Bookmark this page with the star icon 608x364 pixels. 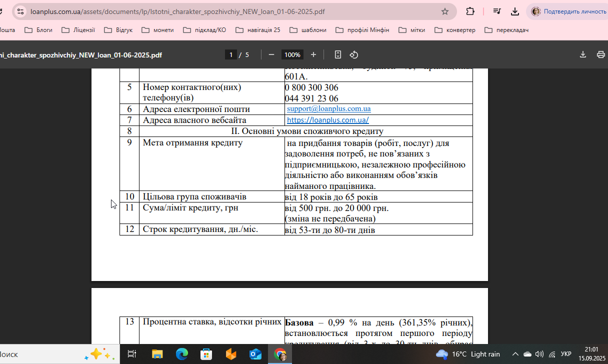pyautogui.click(x=445, y=11)
